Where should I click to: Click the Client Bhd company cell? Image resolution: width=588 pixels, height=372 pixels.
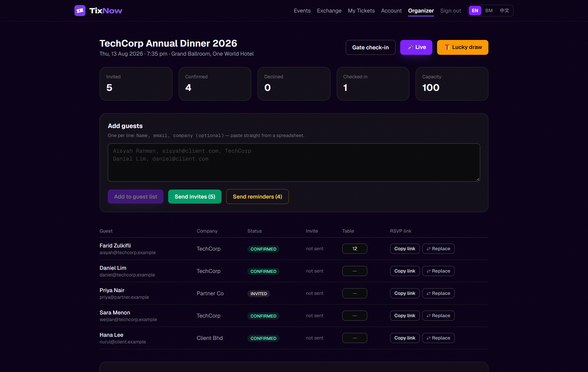(210, 338)
